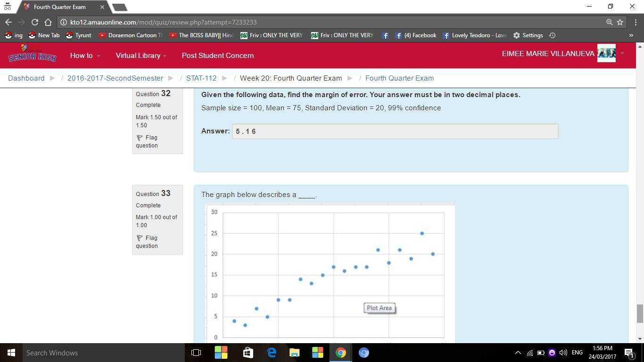Open The BOSS BABY YouTube bookmark
Screen dimensions: 644x362
point(201,35)
